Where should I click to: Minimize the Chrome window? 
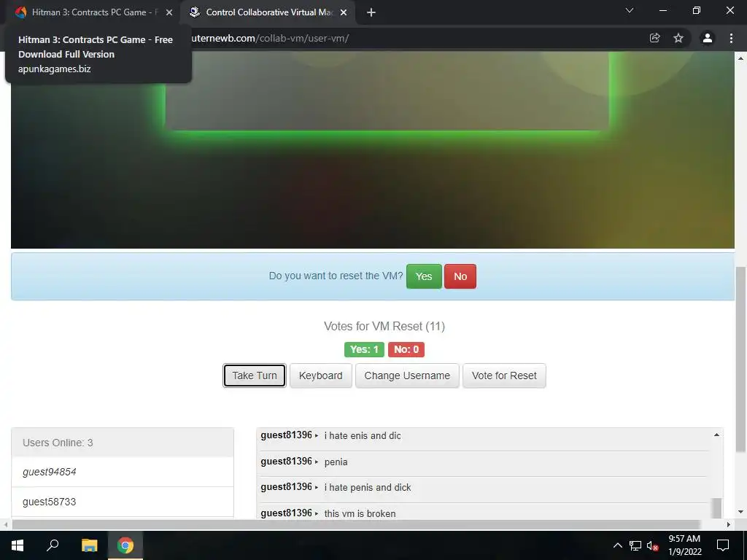click(662, 10)
